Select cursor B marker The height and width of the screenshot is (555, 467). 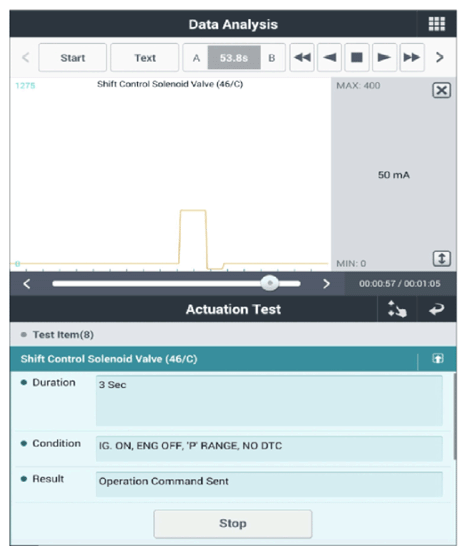(272, 58)
